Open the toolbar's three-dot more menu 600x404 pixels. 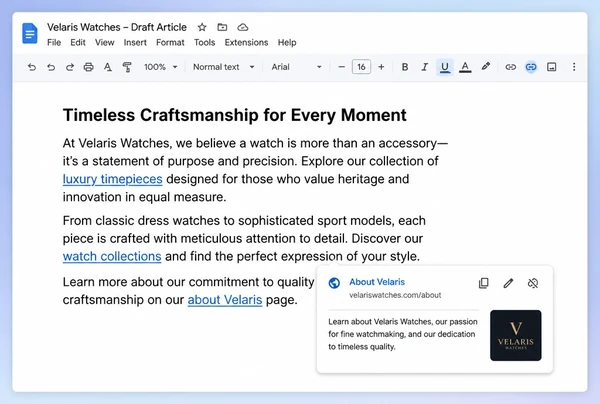tap(574, 67)
